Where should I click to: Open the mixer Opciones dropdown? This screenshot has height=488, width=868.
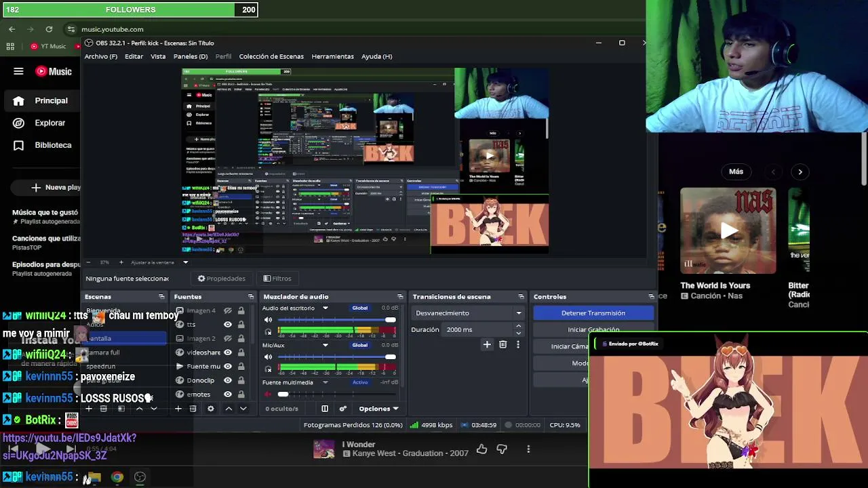tap(378, 409)
